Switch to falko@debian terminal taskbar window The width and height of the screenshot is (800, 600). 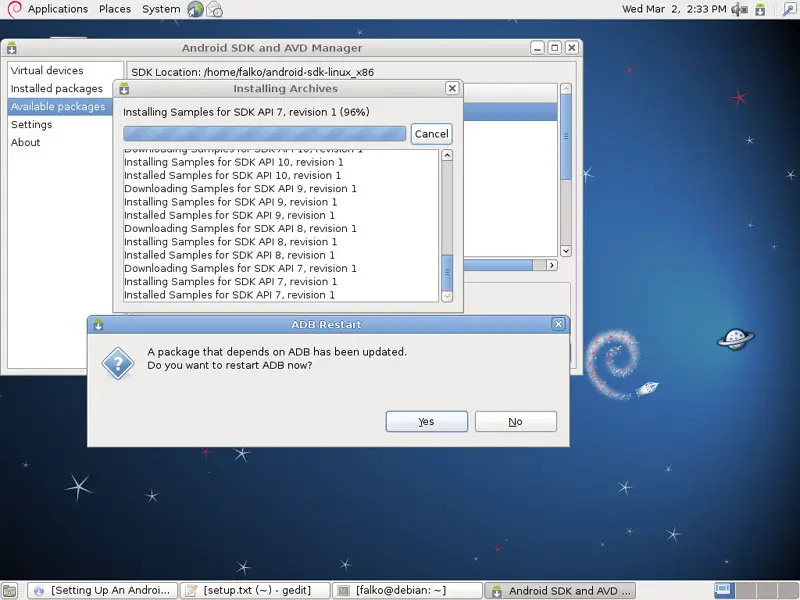(407, 590)
